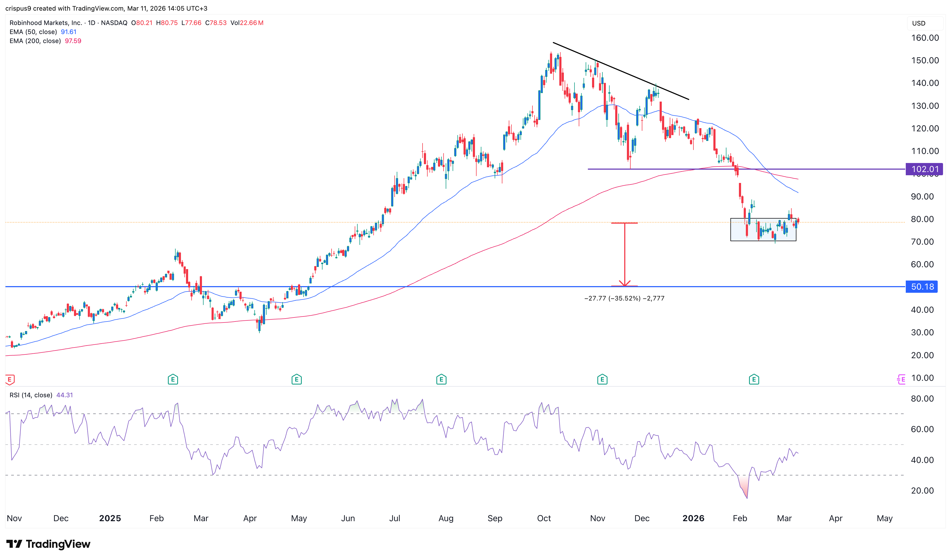Select the 50.18 blue price label
Viewport: 951px width, 560px height.
tap(922, 287)
